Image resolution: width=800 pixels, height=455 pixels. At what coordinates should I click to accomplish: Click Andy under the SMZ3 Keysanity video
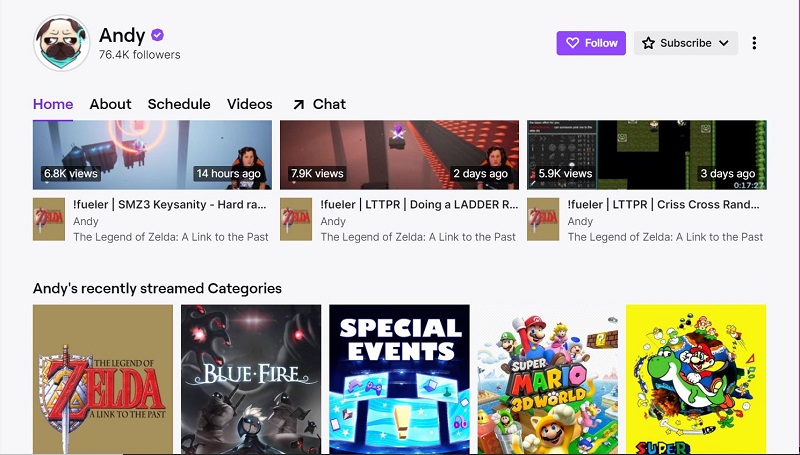pos(86,221)
